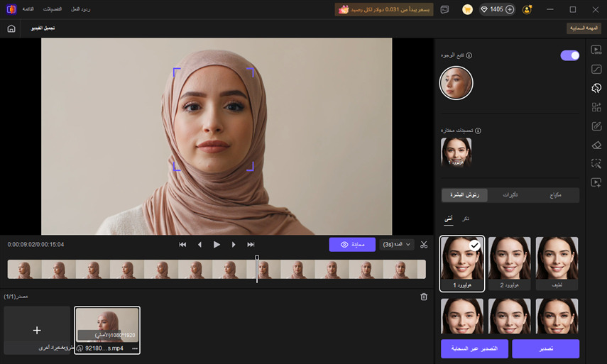Step forward one frame
Viewport: 607px width, 364px height.
click(234, 245)
